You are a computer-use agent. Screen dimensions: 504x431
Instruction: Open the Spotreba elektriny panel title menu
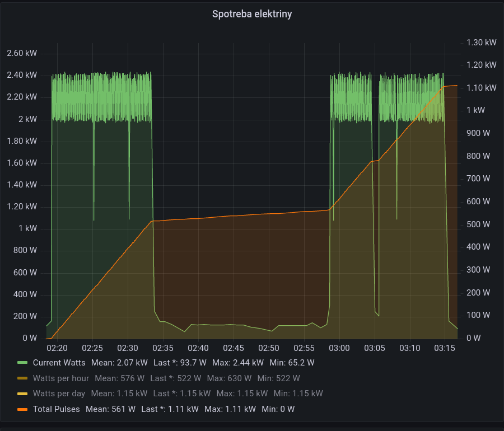point(252,14)
